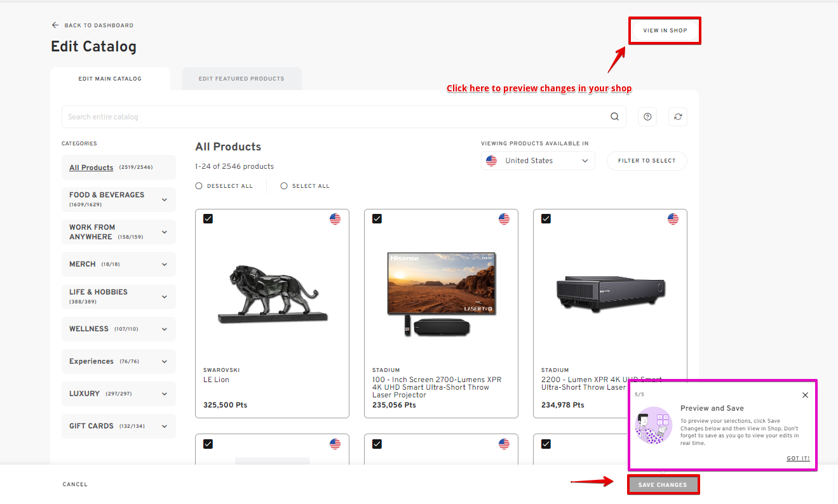
Task: Uncheck the 100-Inch Laser Projector checkbox
Action: point(377,218)
